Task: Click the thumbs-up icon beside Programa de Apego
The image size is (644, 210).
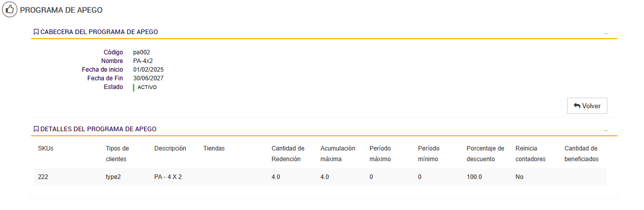Action: tap(10, 10)
